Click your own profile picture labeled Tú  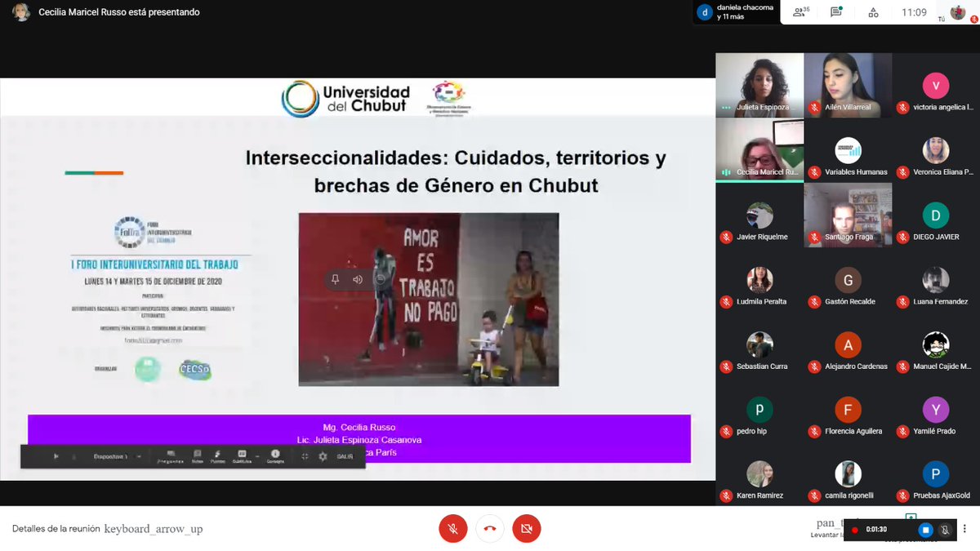click(958, 12)
